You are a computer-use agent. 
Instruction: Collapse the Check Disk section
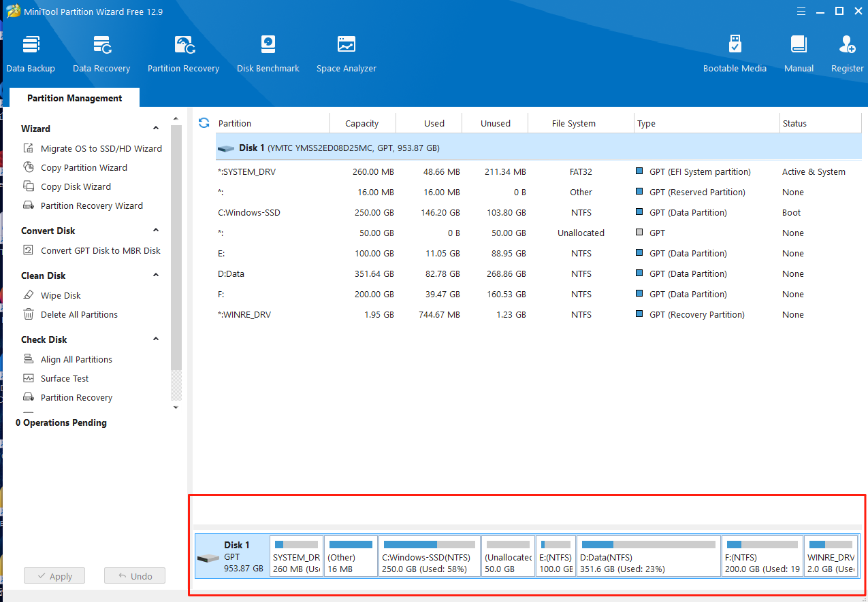tap(156, 339)
